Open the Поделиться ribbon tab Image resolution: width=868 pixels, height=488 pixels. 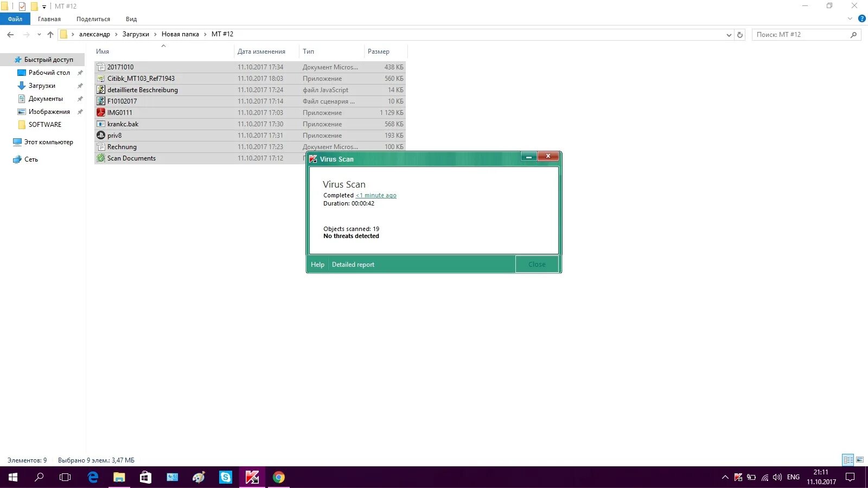tap(93, 19)
